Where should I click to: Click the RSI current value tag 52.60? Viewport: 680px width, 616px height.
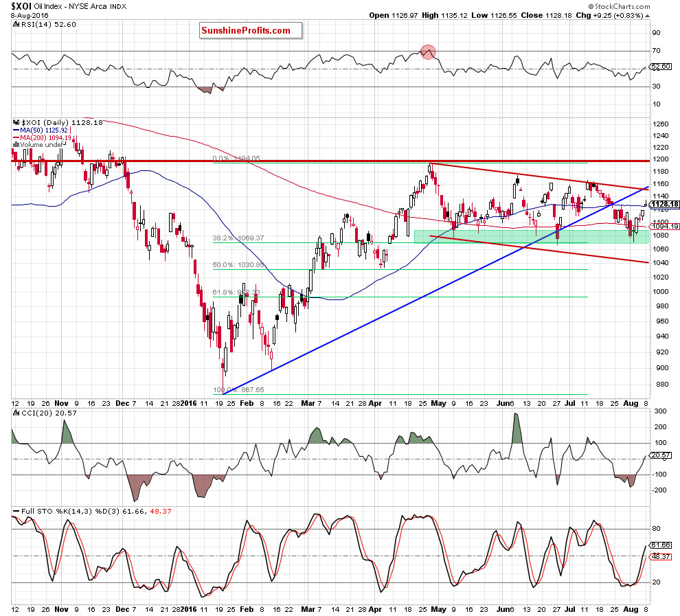tap(661, 67)
